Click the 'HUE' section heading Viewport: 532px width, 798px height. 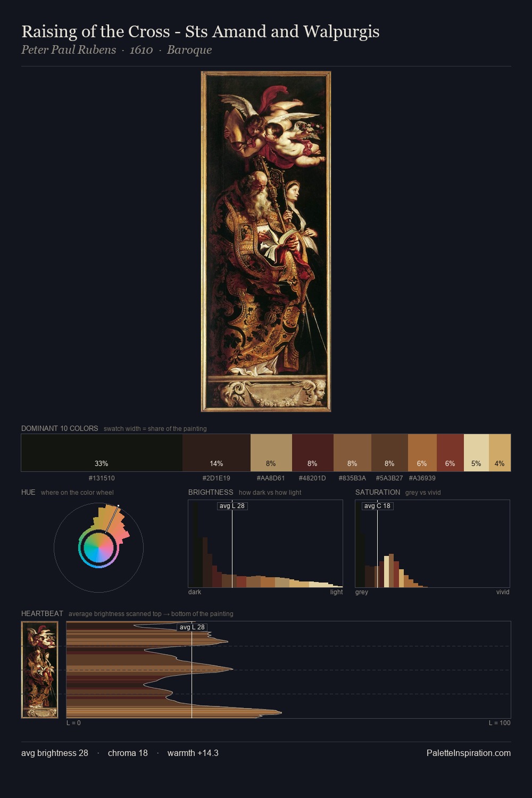(x=28, y=492)
